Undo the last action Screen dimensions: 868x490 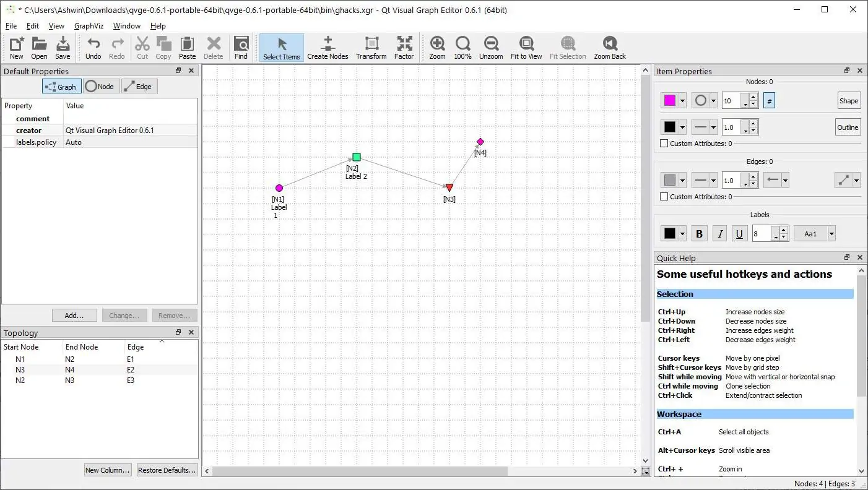tap(93, 48)
